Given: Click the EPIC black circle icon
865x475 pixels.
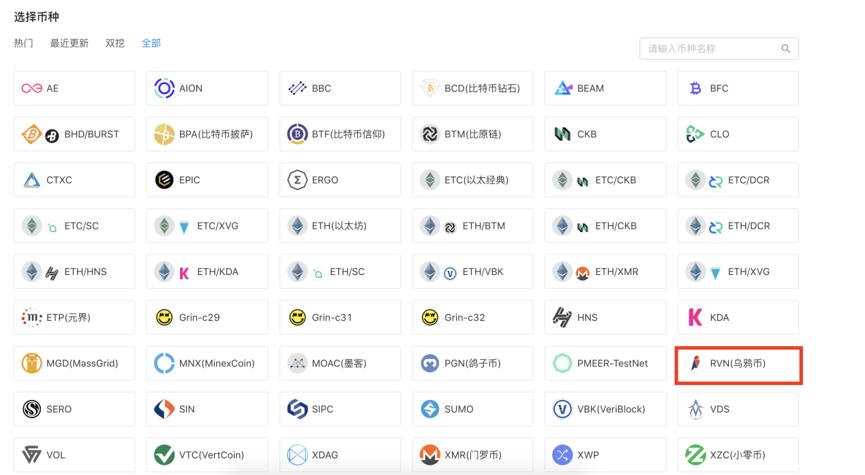Looking at the screenshot, I should (164, 180).
